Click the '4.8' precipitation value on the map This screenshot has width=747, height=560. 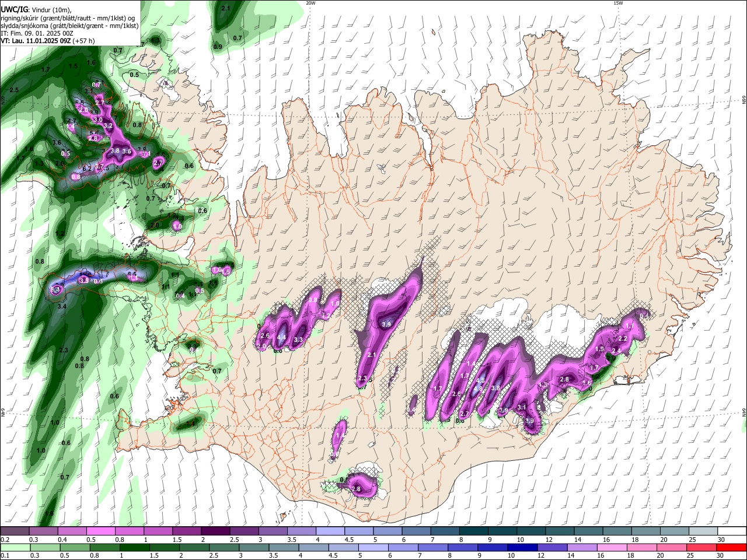click(x=477, y=389)
